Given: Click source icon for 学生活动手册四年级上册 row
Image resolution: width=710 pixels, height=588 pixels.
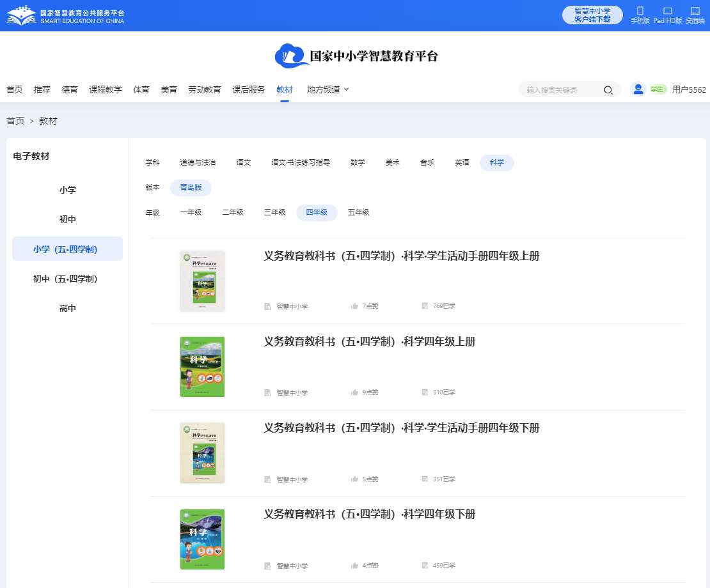Looking at the screenshot, I should point(267,307).
